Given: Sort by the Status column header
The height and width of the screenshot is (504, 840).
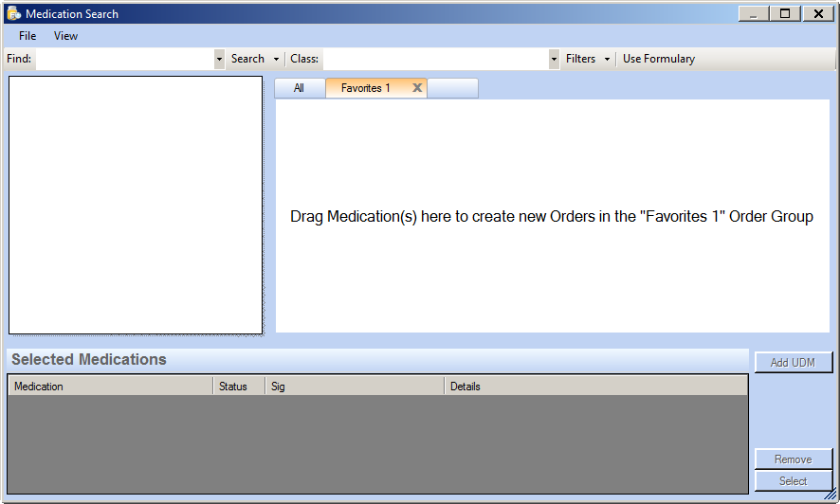Looking at the screenshot, I should point(239,387).
